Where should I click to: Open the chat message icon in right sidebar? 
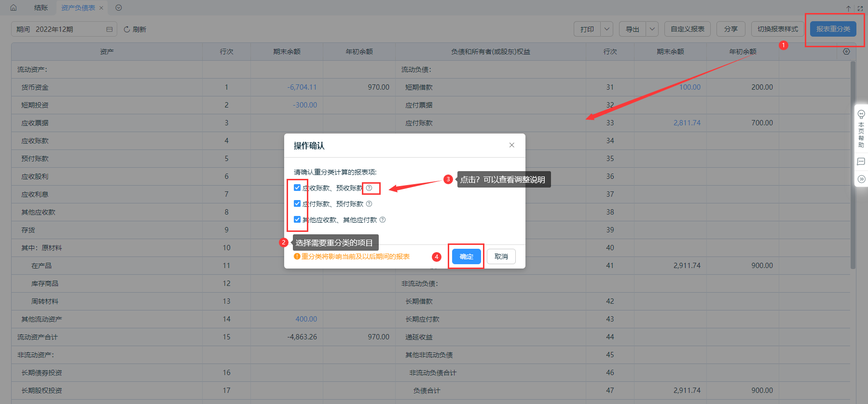[x=861, y=162]
